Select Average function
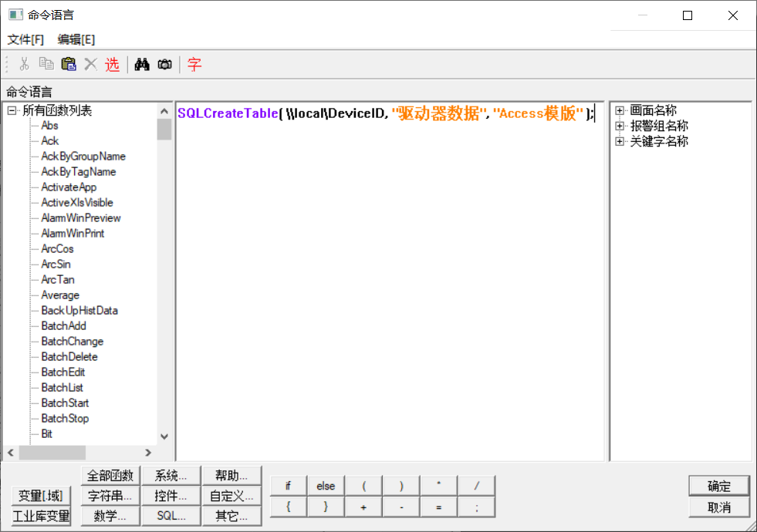 pyautogui.click(x=60, y=295)
